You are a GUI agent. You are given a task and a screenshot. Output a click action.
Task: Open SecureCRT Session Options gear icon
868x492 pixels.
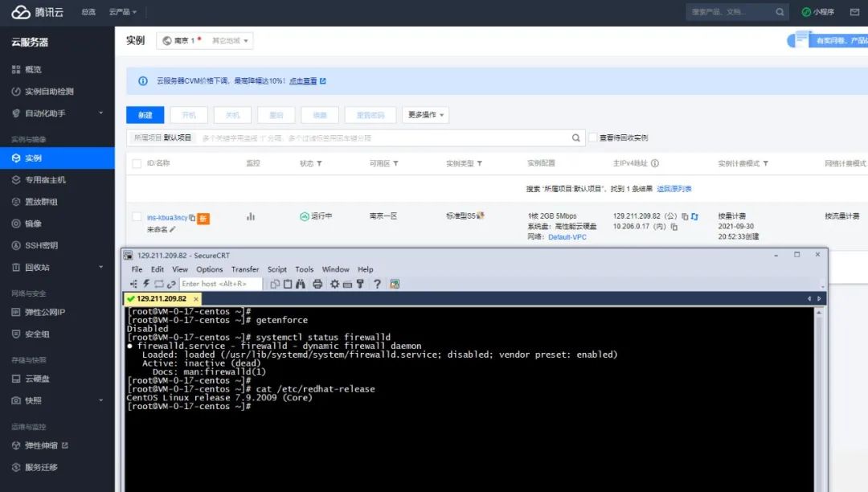(x=334, y=284)
